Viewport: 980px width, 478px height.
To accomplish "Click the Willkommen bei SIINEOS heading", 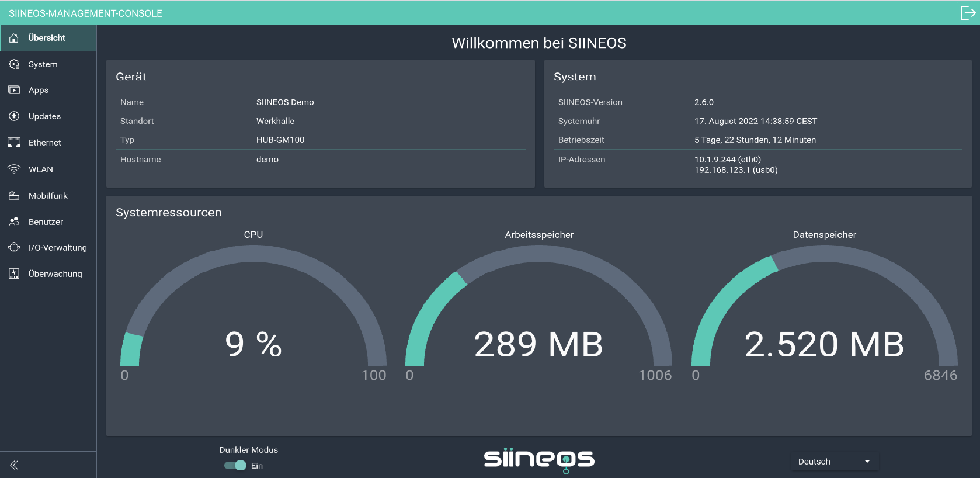I will point(539,43).
